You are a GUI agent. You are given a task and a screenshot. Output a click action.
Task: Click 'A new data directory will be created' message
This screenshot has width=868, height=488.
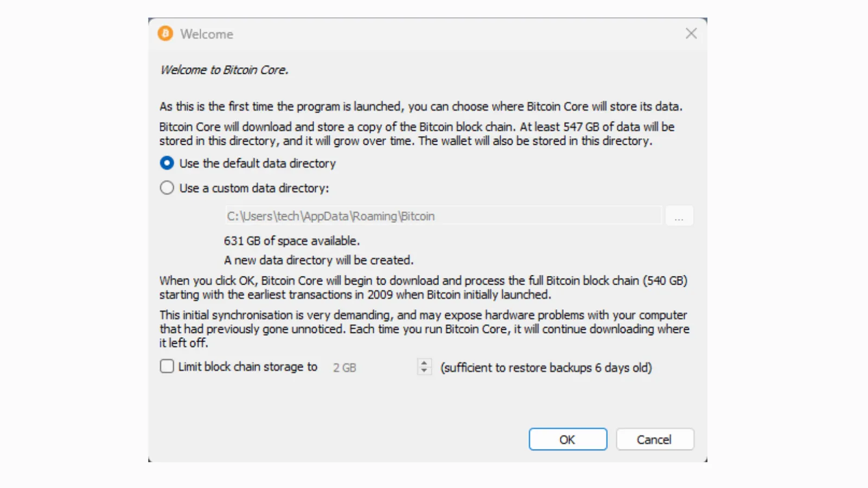pos(318,260)
